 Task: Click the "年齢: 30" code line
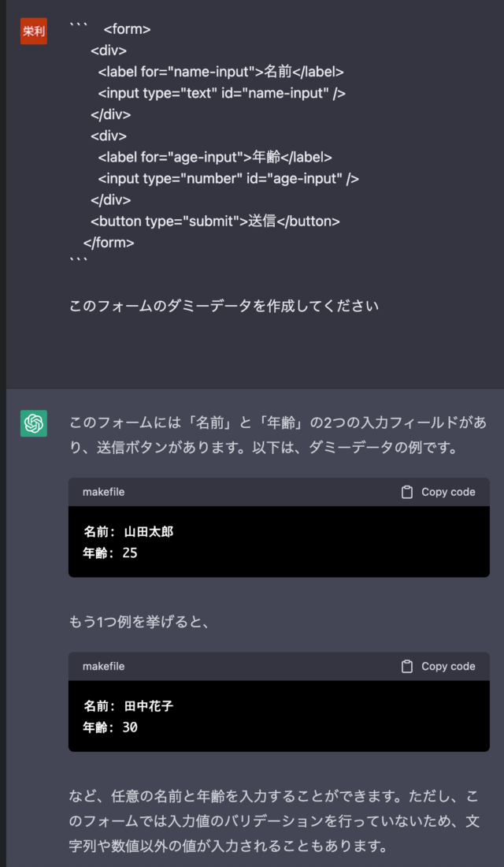(x=110, y=727)
